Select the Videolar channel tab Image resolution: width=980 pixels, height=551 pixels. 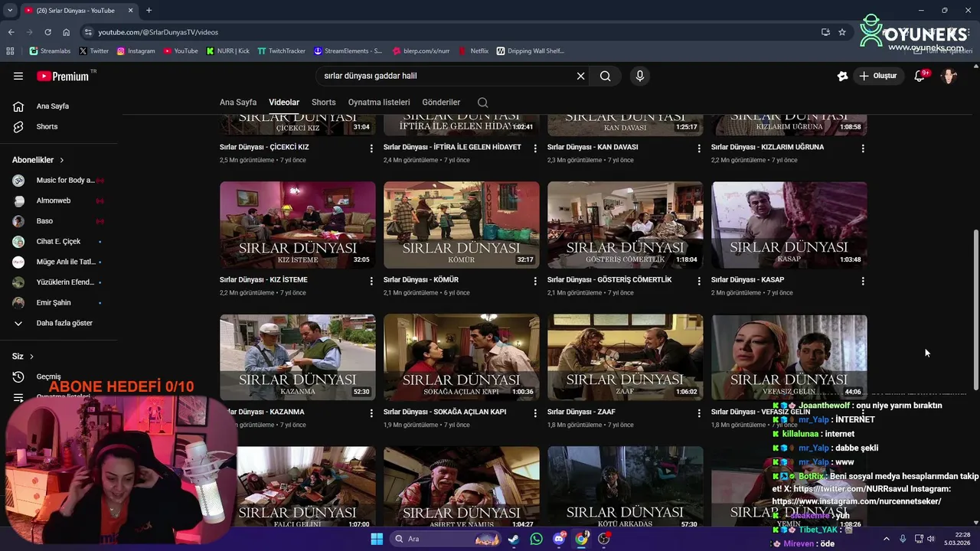coord(284,103)
